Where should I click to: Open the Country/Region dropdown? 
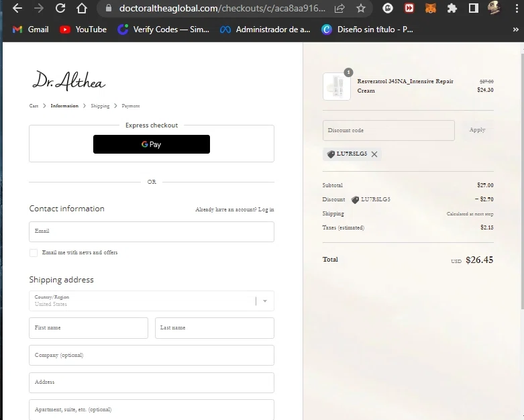(x=152, y=301)
